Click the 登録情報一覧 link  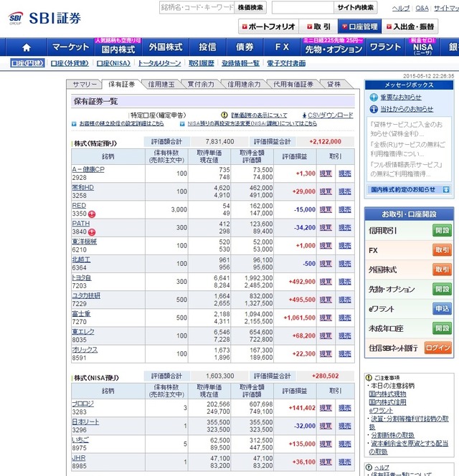pyautogui.click(x=240, y=63)
